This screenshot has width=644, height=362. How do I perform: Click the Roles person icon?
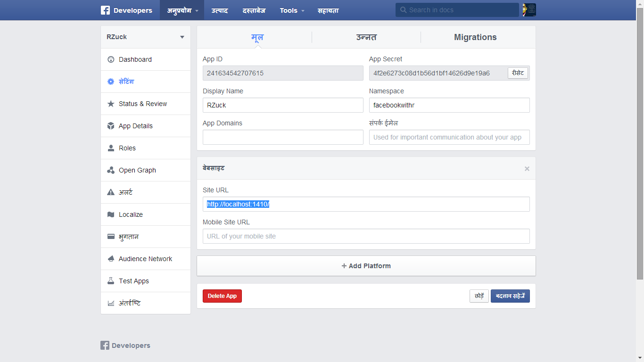(x=111, y=148)
